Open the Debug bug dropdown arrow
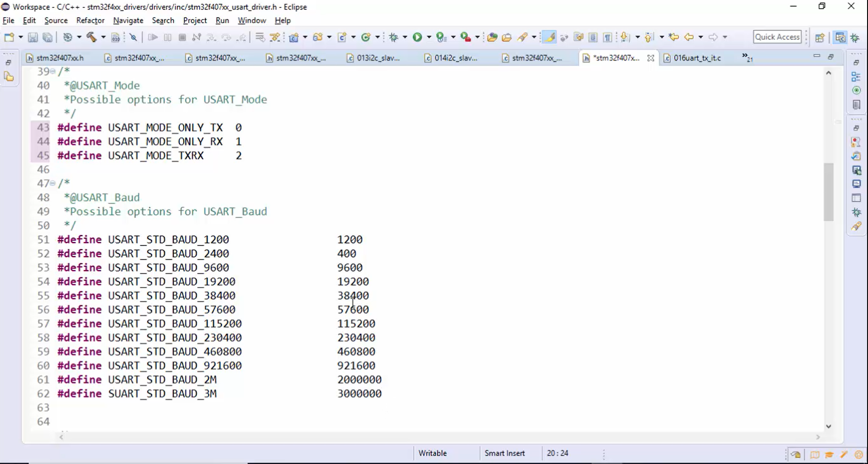The width and height of the screenshot is (868, 464). pos(405,37)
